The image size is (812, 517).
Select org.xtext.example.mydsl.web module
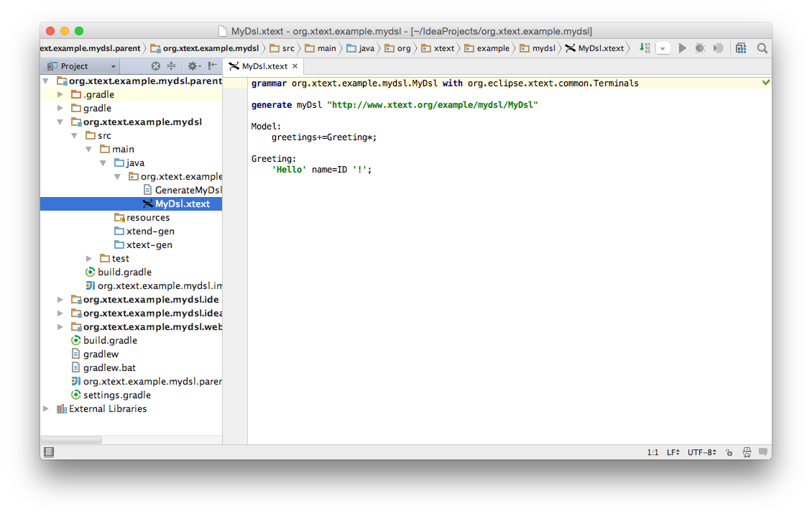147,327
